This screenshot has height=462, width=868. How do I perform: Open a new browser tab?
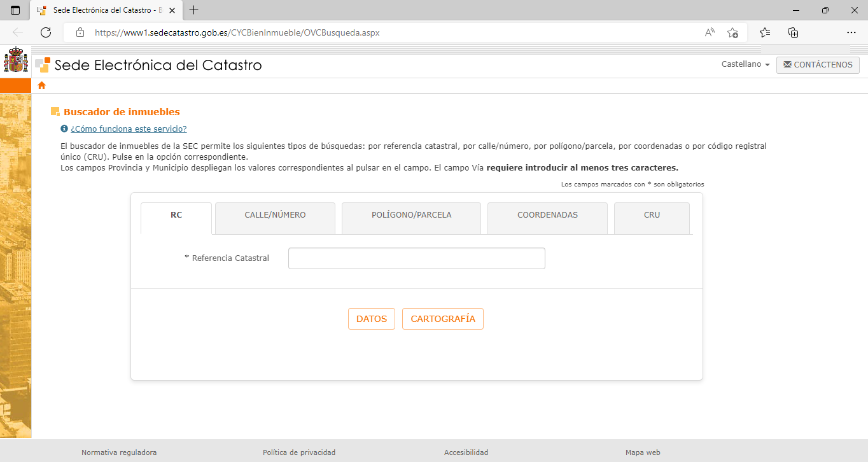coord(194,10)
